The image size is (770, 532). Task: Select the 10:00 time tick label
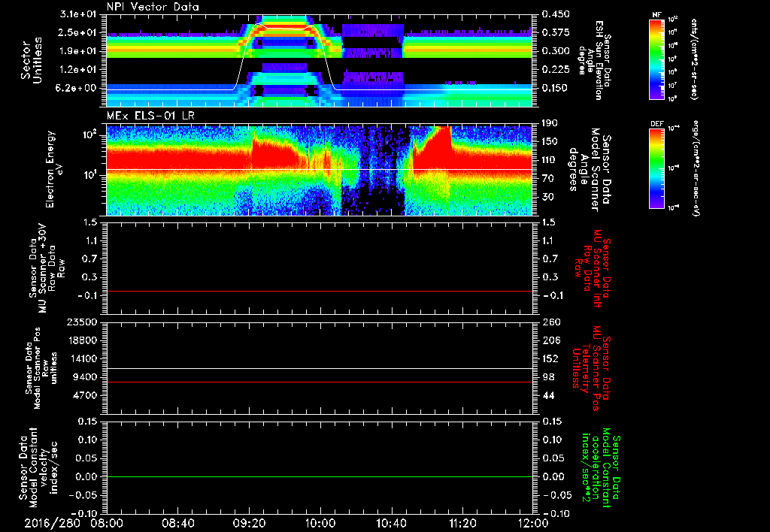(320, 522)
